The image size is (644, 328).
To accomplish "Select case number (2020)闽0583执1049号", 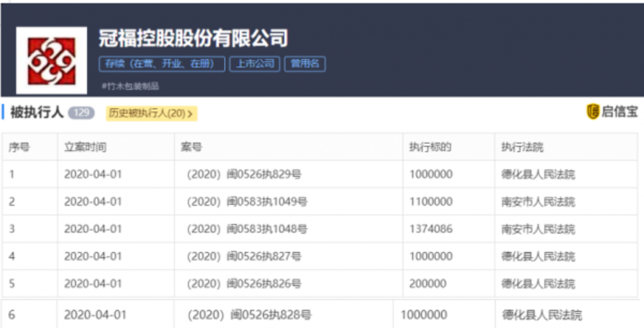I will pos(247,202).
